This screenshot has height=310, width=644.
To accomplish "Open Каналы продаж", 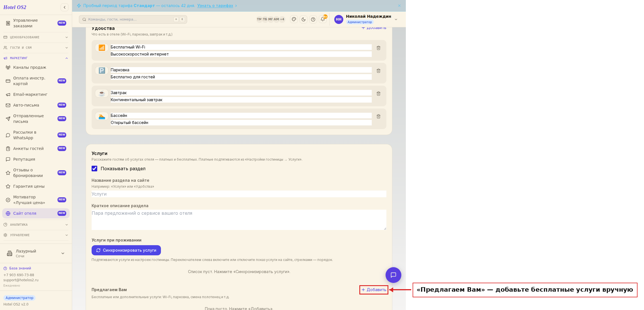I will point(36,67).
